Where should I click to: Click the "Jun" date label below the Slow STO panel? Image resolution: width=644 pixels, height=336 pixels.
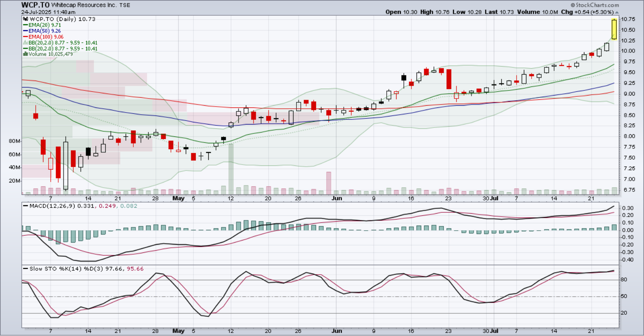[x=336, y=330]
